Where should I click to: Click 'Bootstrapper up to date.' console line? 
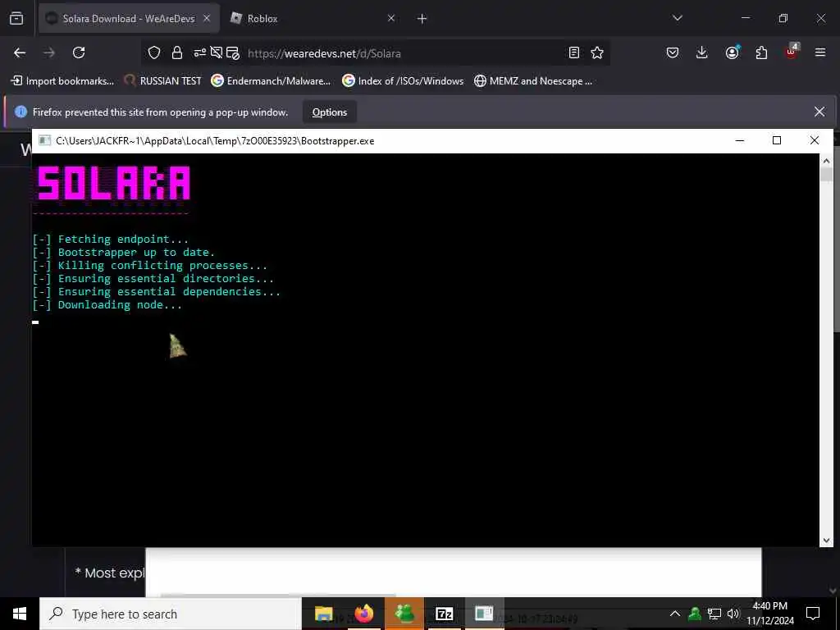(123, 253)
